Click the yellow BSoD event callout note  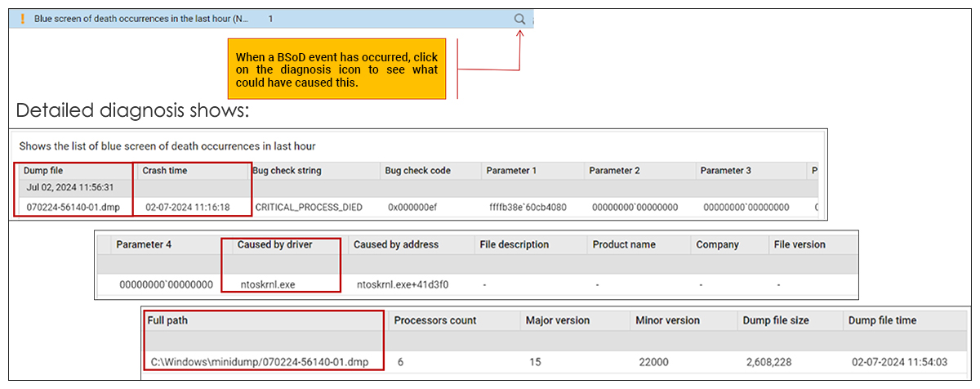pyautogui.click(x=336, y=69)
